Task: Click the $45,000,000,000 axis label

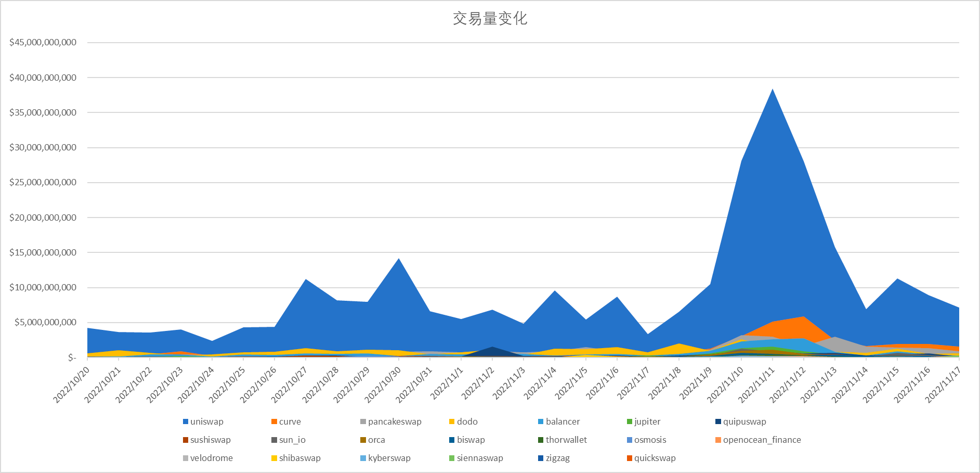Action: click(43, 42)
